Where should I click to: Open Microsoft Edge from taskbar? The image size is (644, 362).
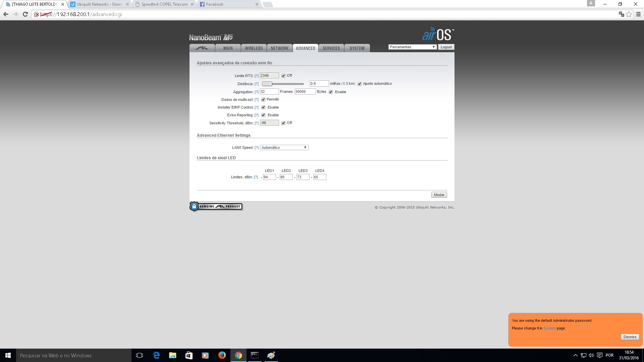tap(156, 355)
